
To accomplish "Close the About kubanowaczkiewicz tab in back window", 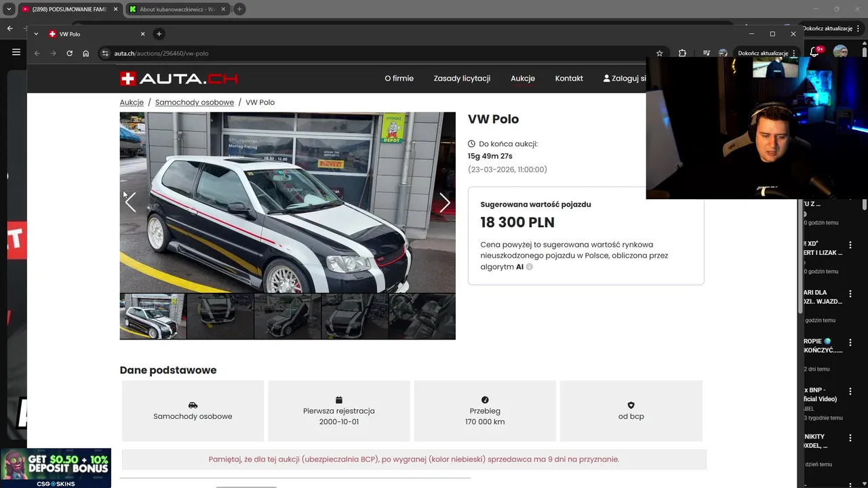I will tap(223, 9).
